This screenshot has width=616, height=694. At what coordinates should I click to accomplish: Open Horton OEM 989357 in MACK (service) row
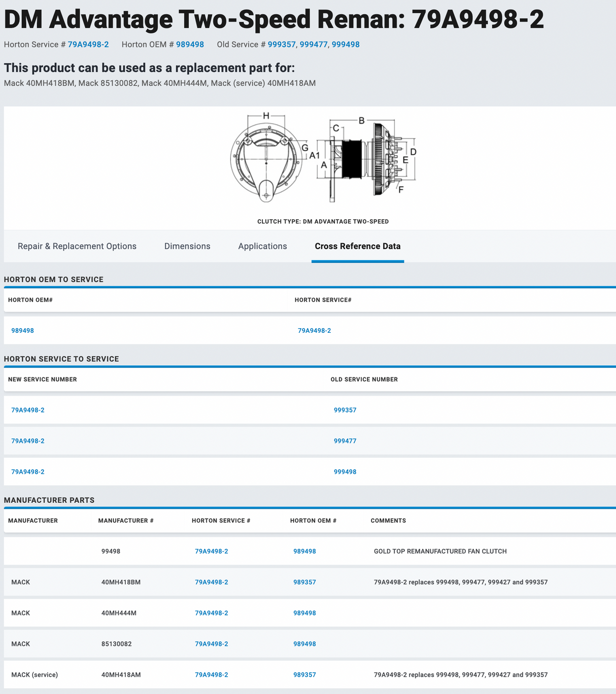pos(304,675)
